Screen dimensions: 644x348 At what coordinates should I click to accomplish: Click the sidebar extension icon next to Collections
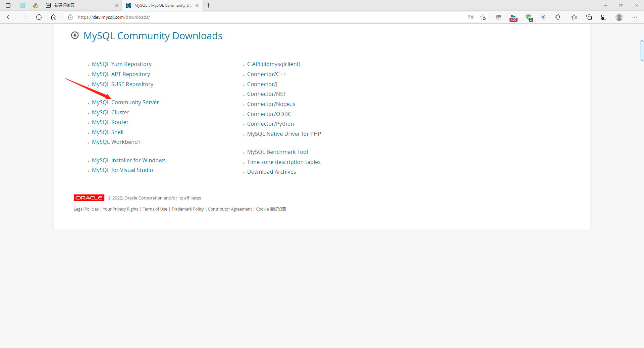(x=604, y=17)
